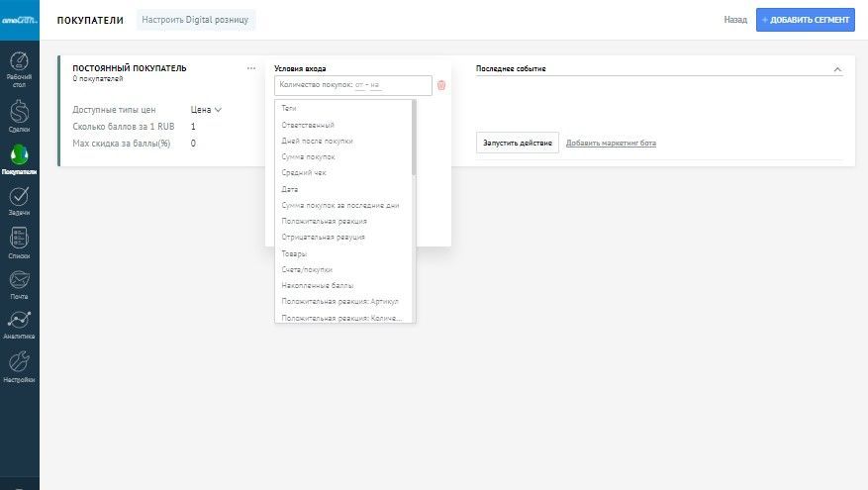Click the dropdown list scrollbar
The width and height of the screenshot is (868, 490).
click(x=414, y=139)
